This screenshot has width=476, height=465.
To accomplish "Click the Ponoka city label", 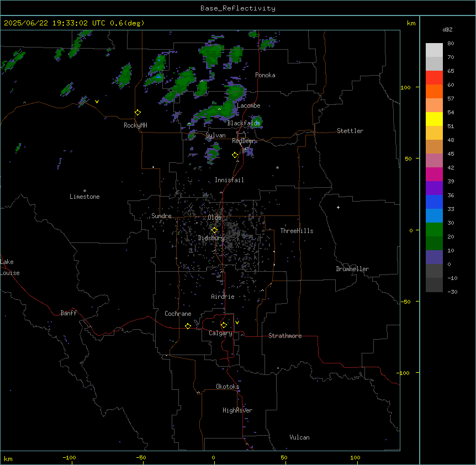I will (x=265, y=75).
